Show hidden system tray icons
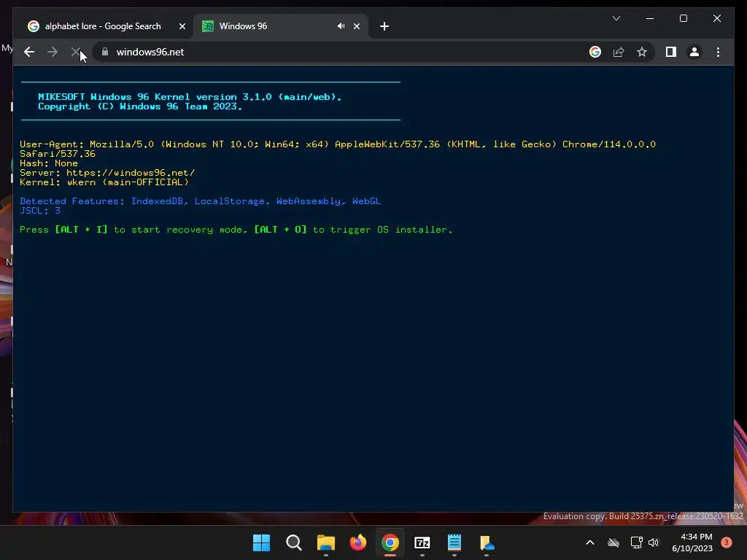 point(589,542)
